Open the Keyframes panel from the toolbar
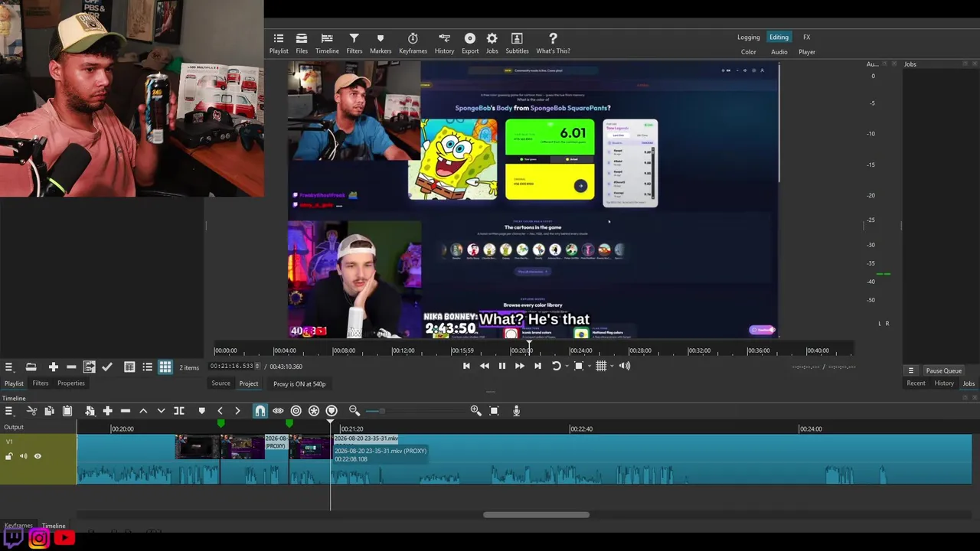The height and width of the screenshot is (551, 980). pyautogui.click(x=413, y=44)
